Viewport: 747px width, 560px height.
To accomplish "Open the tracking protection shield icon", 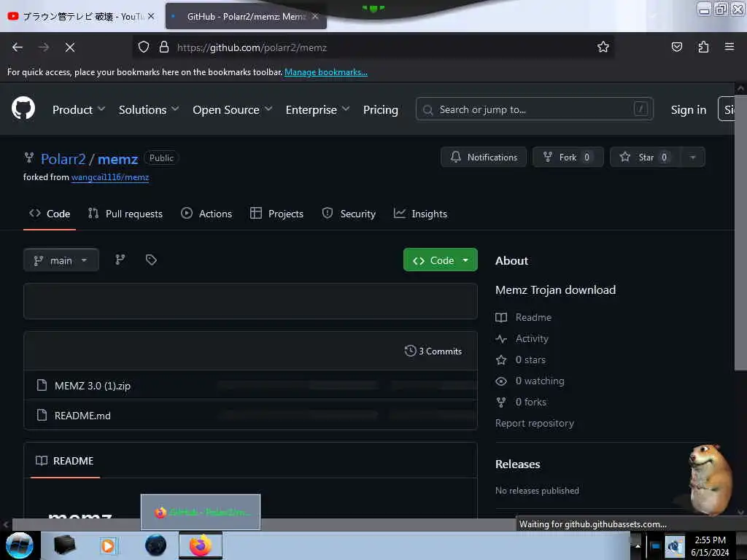I will coord(144,47).
